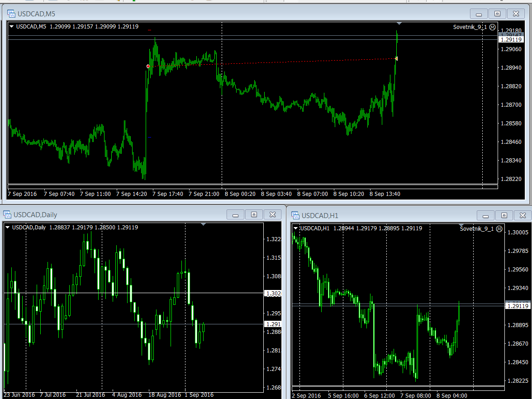Maximize the USDCAD,H1 chart window

tap(504, 215)
